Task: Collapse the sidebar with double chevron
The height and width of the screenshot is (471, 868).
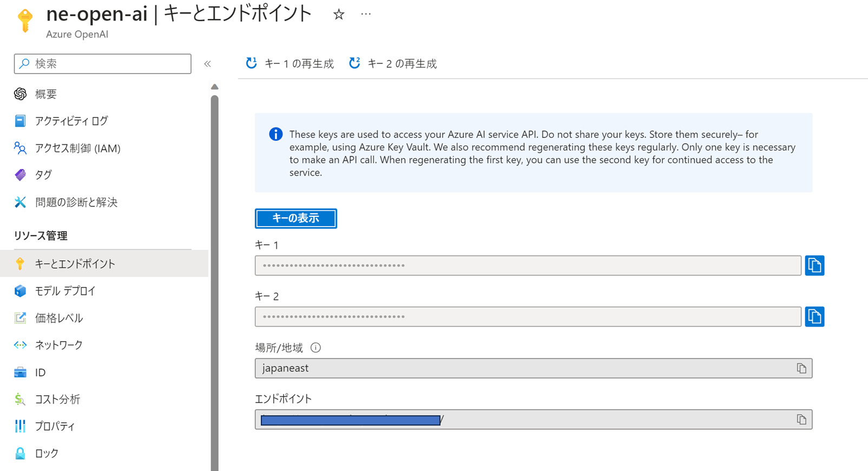Action: [x=207, y=64]
